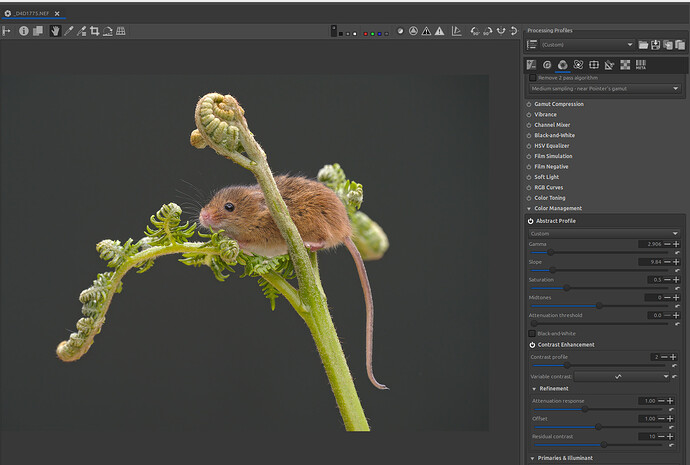Select the hand navigation tool
This screenshot has height=465, width=690.
[x=55, y=31]
